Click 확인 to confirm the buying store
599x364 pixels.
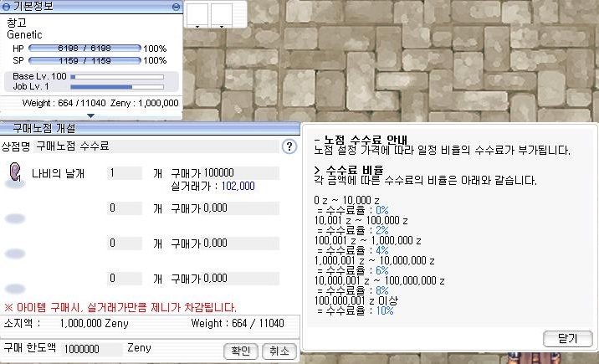pos(240,351)
